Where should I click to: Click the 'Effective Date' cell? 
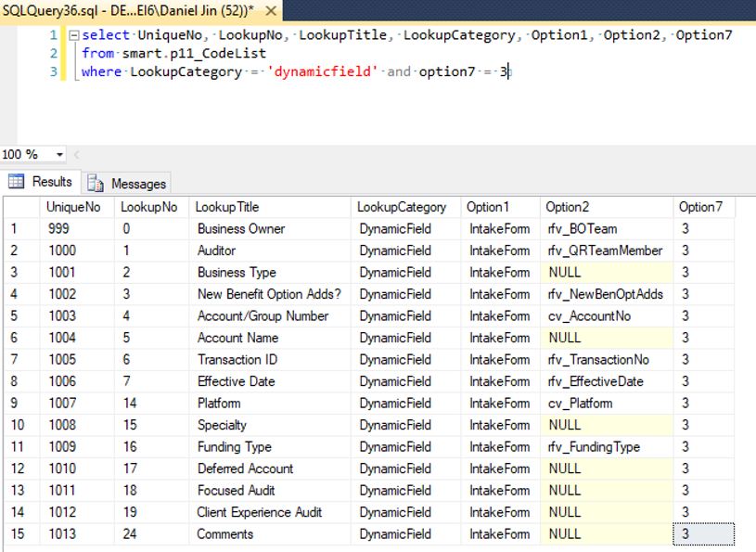(x=270, y=381)
